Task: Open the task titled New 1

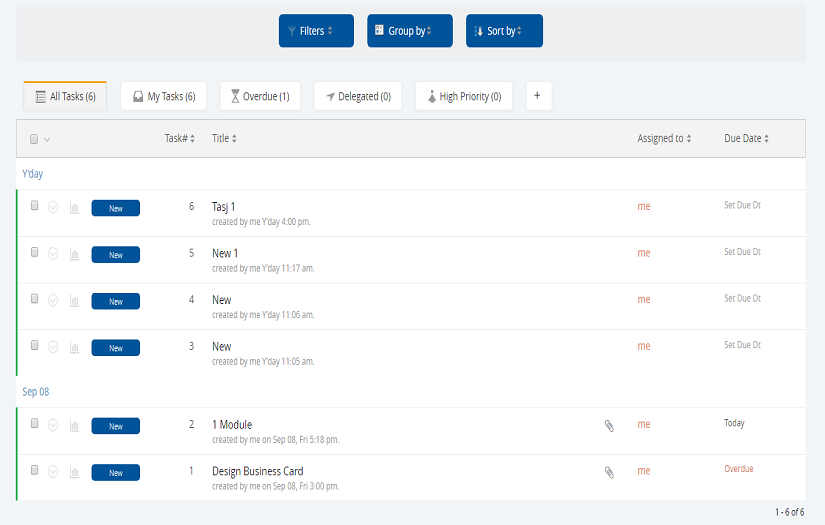Action: tap(225, 253)
